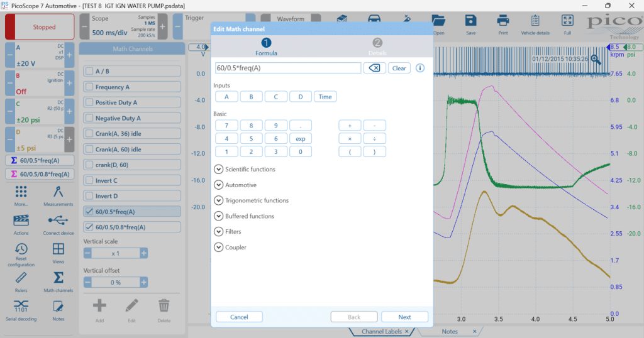The width and height of the screenshot is (644, 338).
Task: Increase channel A range with plus
Action: click(69, 55)
